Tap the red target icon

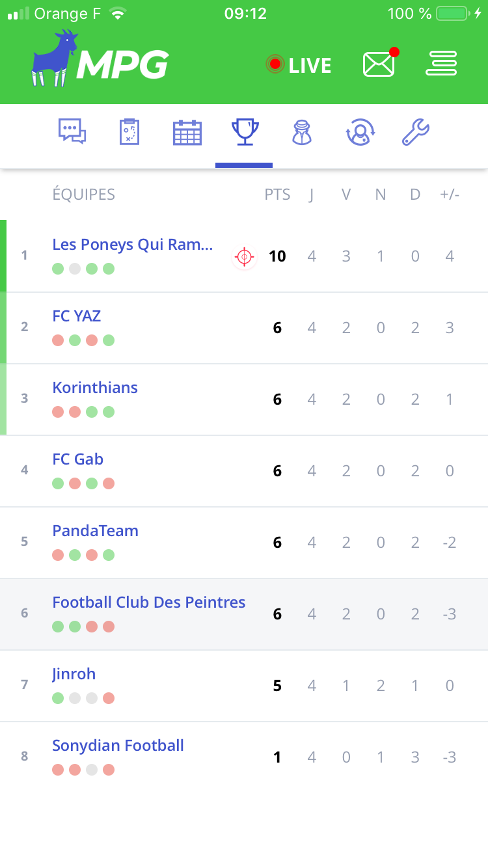point(244,257)
